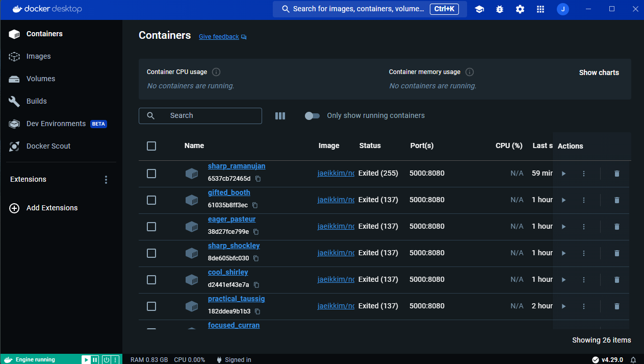Start the eager_pasteur container
Image resolution: width=644 pixels, height=364 pixels.
point(563,227)
